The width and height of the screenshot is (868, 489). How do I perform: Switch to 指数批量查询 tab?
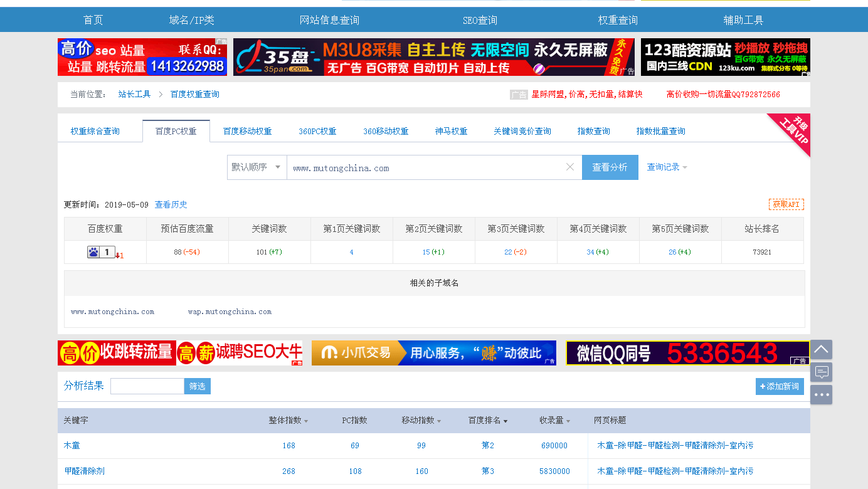click(x=660, y=132)
